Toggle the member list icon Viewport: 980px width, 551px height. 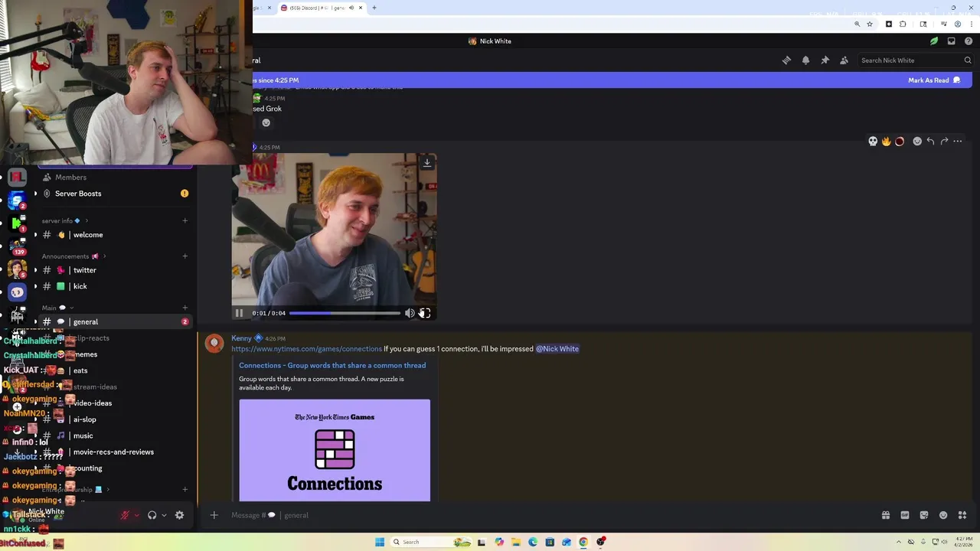844,60
